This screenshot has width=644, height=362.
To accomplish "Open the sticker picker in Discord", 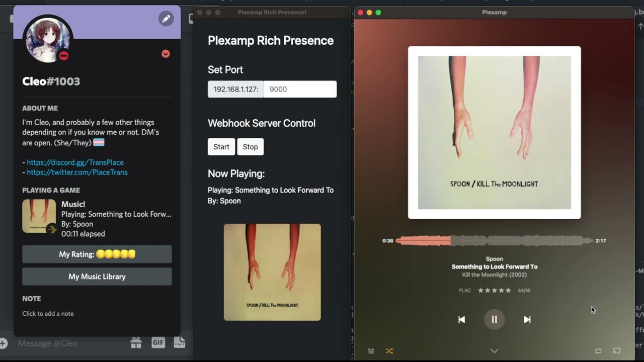I will point(180,342).
